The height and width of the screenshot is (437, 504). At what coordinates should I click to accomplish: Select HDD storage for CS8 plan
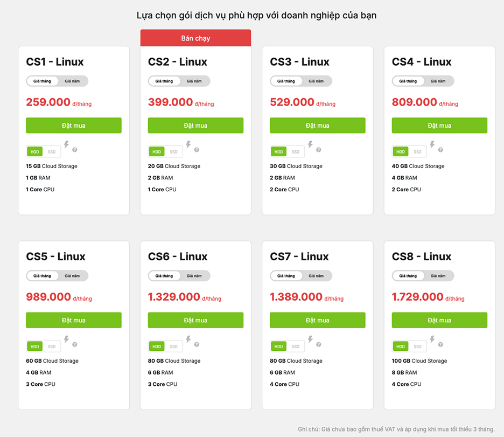[400, 346]
